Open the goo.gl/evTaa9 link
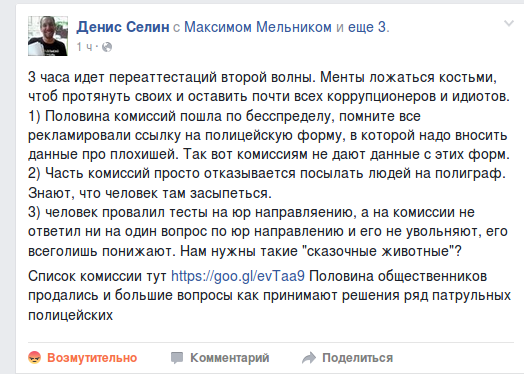The width and height of the screenshot is (524, 374). (x=238, y=276)
